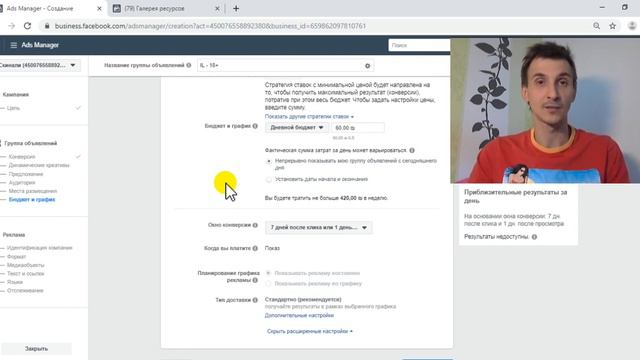This screenshot has height=360, width=640.
Task: Click the Ads Manager title in header
Action: click(40, 45)
